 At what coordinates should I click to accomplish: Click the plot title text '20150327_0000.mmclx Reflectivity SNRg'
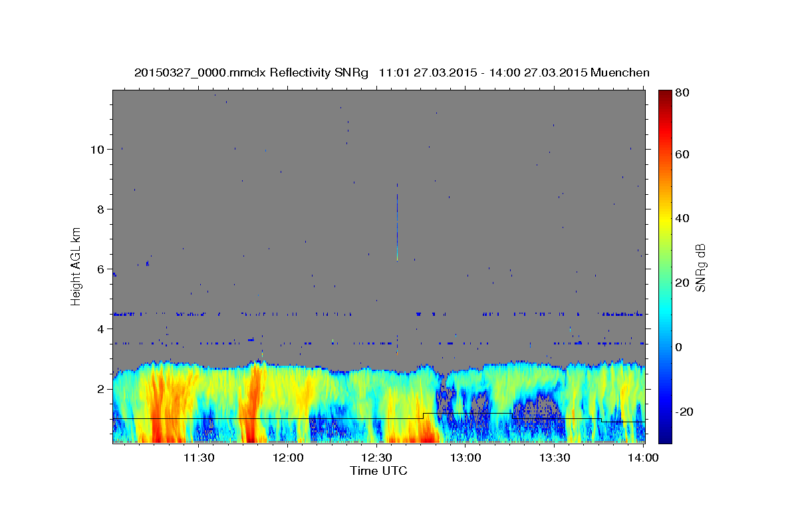[251, 72]
